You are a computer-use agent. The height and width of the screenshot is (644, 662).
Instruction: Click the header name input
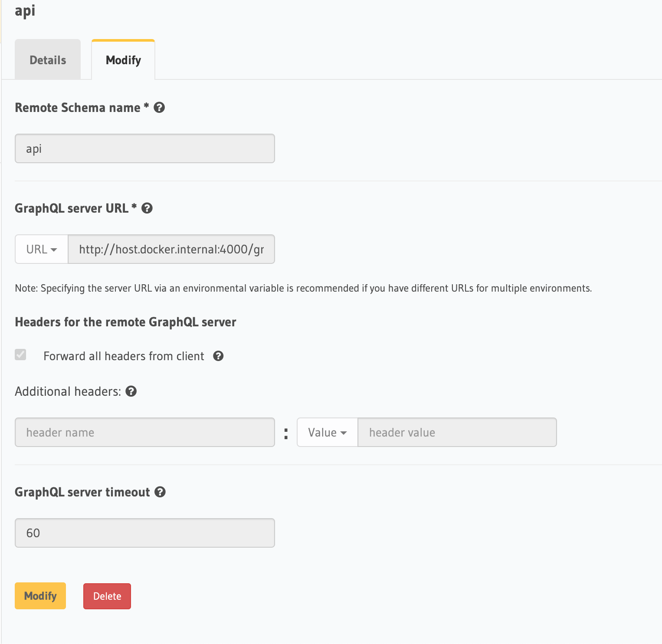point(145,432)
